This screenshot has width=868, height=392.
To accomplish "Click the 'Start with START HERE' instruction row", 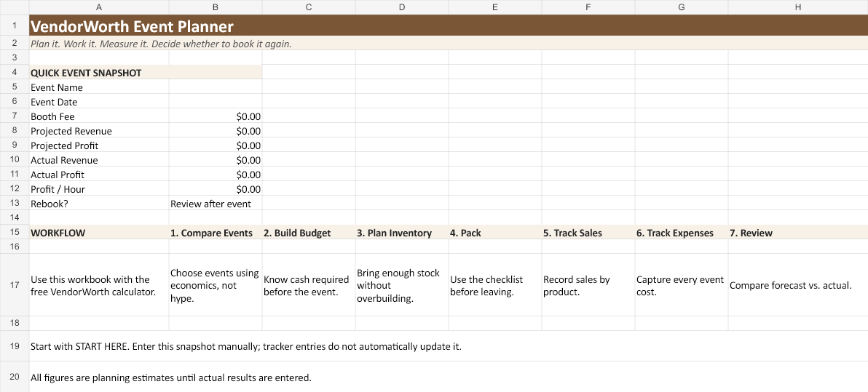I will click(x=449, y=347).
